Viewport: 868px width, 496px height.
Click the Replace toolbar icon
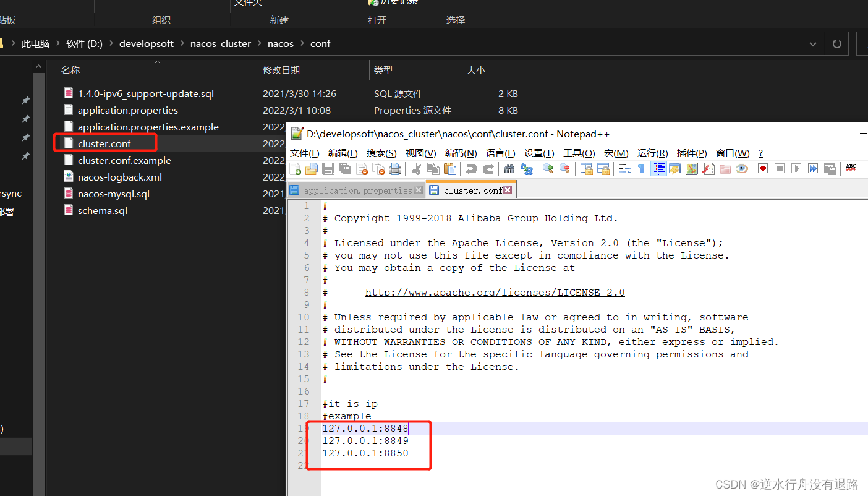point(527,168)
